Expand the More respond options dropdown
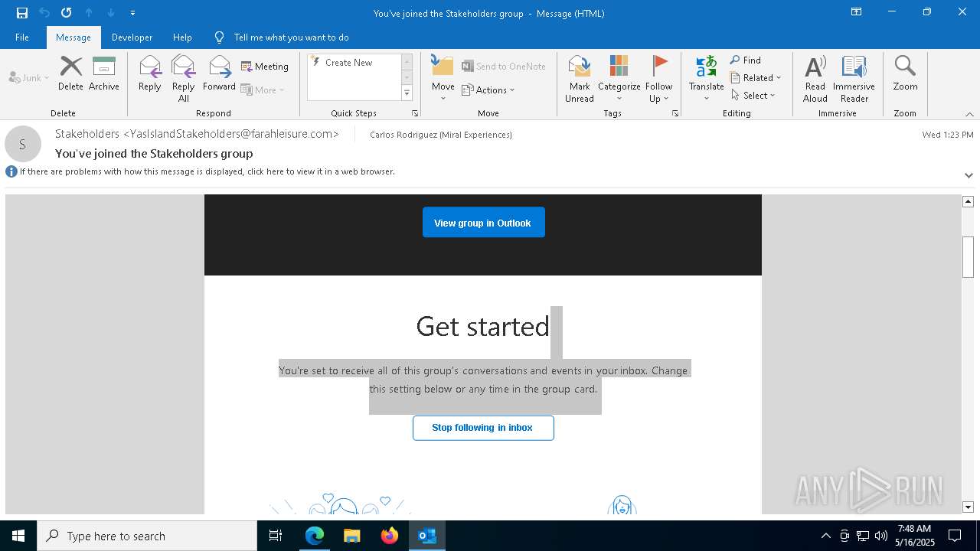Viewport: 980px width, 551px height. [263, 90]
